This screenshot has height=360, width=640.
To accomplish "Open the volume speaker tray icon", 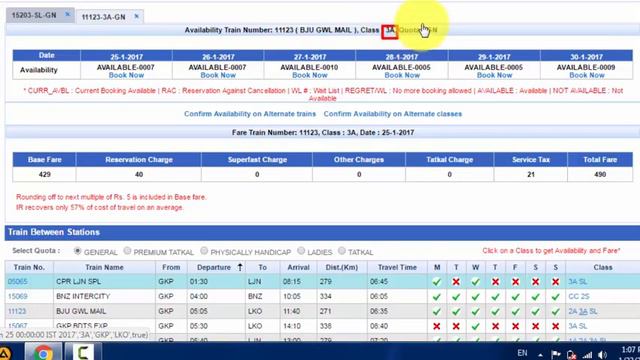I will (602, 354).
